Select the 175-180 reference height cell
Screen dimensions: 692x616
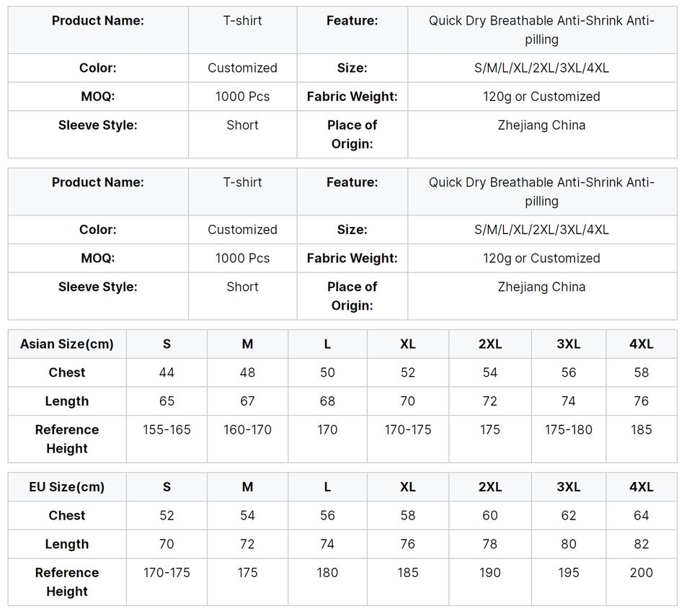569,429
